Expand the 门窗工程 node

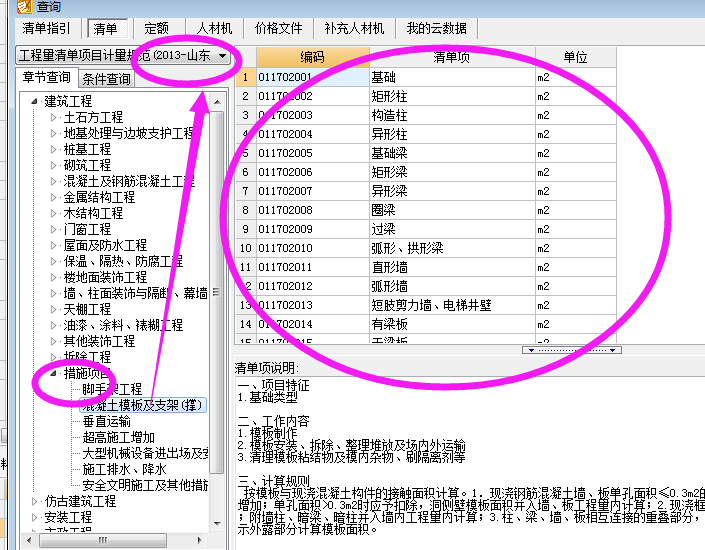pos(54,229)
